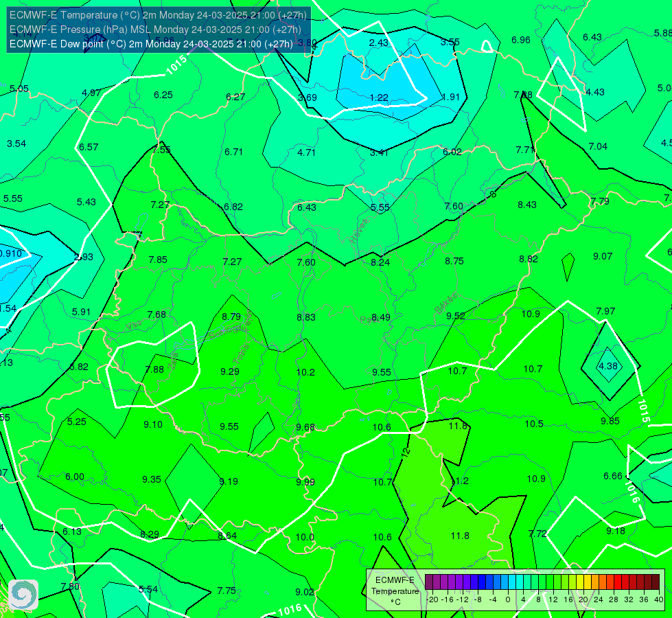This screenshot has height=618, width=672.
Task: Click the map value "8.43"
Action: [x=527, y=205]
